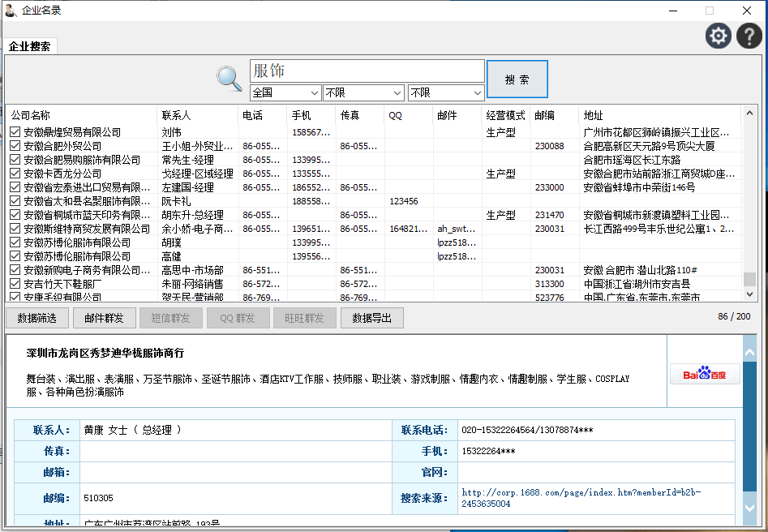Select contact cell 高思中-市场部
768x532 pixels.
click(x=192, y=270)
